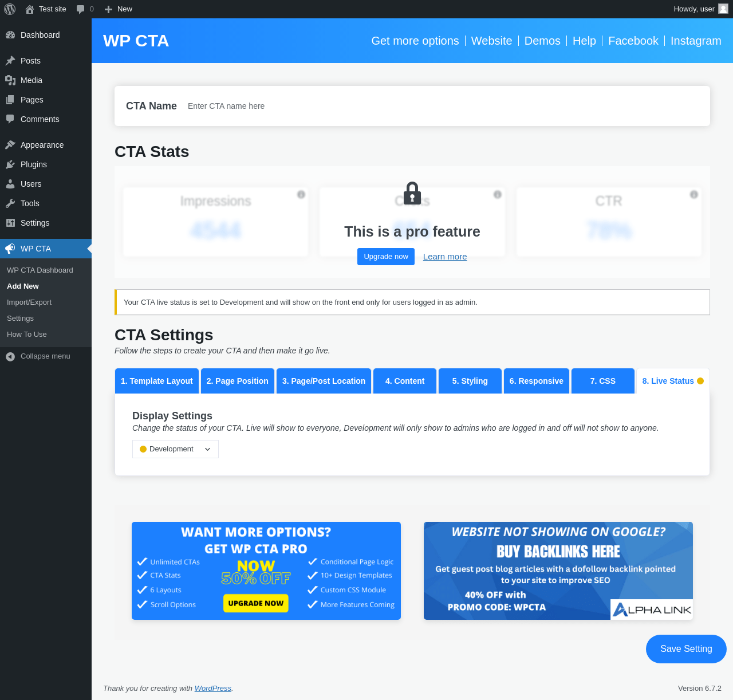Select the Live Status tab
733x700 pixels.
pos(673,381)
